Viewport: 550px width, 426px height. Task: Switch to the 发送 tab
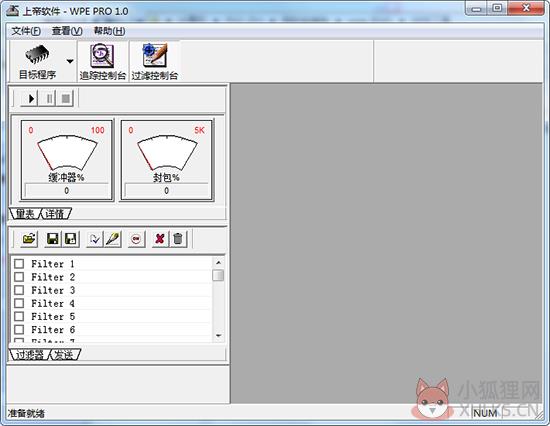pyautogui.click(x=65, y=355)
